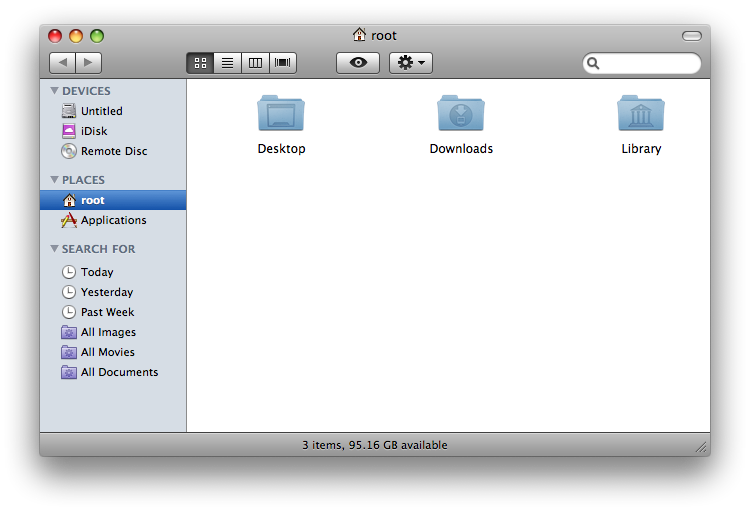Click the search field in the toolbar
The image size is (750, 511).
[648, 63]
